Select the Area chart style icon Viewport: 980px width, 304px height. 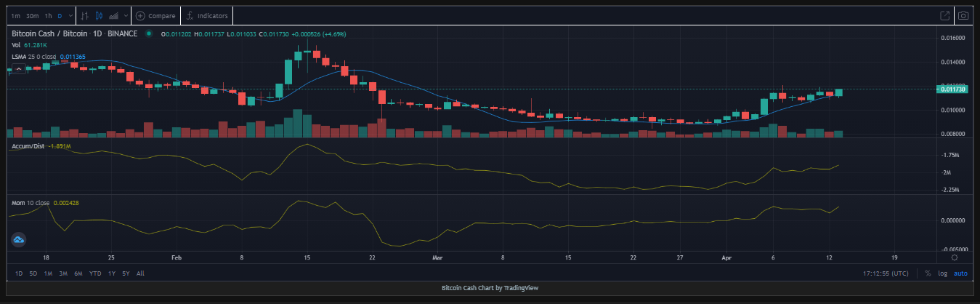click(x=114, y=15)
